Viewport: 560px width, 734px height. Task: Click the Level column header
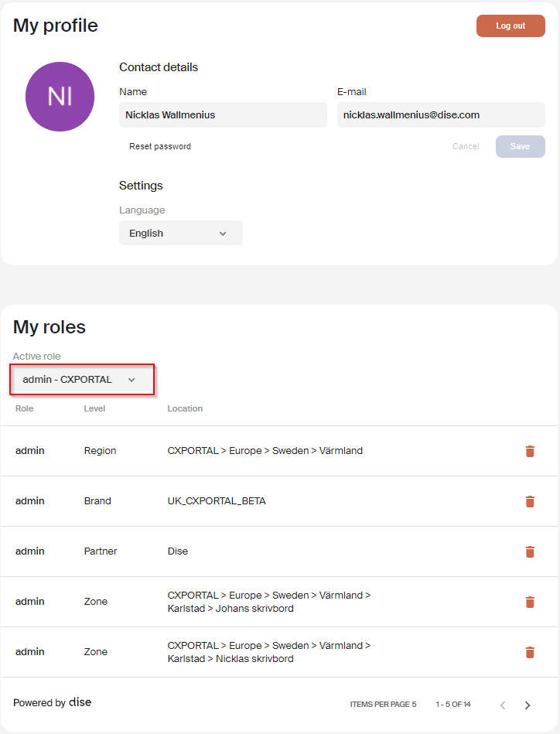[x=94, y=408]
